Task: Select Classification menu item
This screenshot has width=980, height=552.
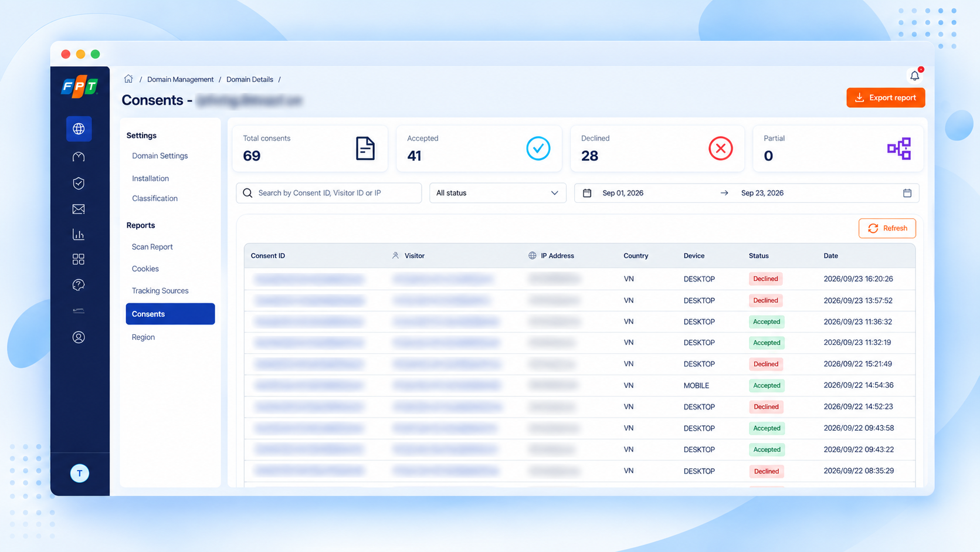Action: coord(155,198)
